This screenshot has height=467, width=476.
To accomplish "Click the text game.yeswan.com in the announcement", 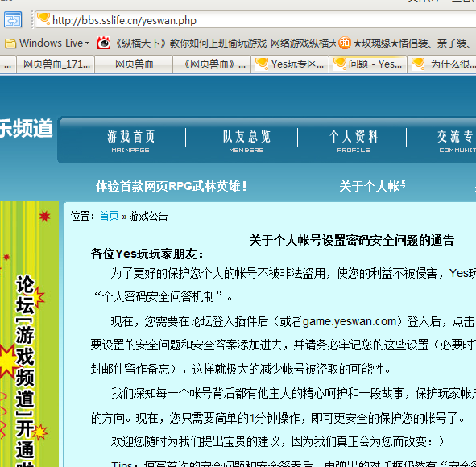I will point(350,321).
